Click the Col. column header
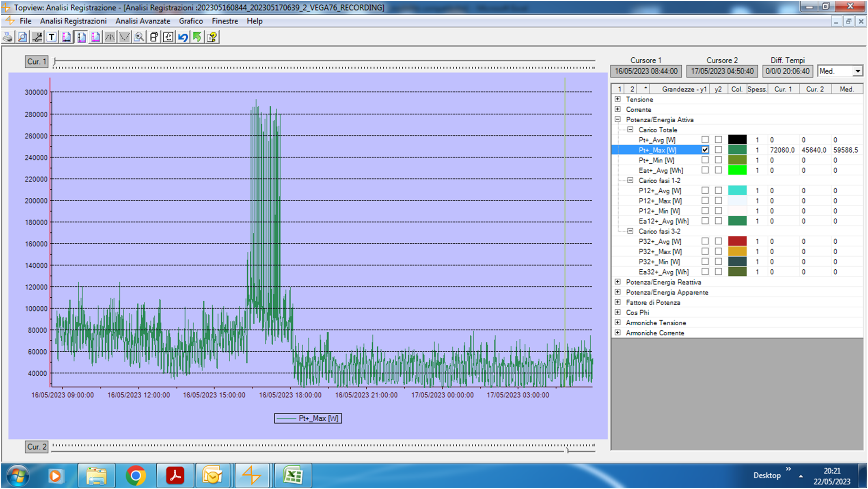Screen dimensions: 868x489 pyautogui.click(x=737, y=89)
